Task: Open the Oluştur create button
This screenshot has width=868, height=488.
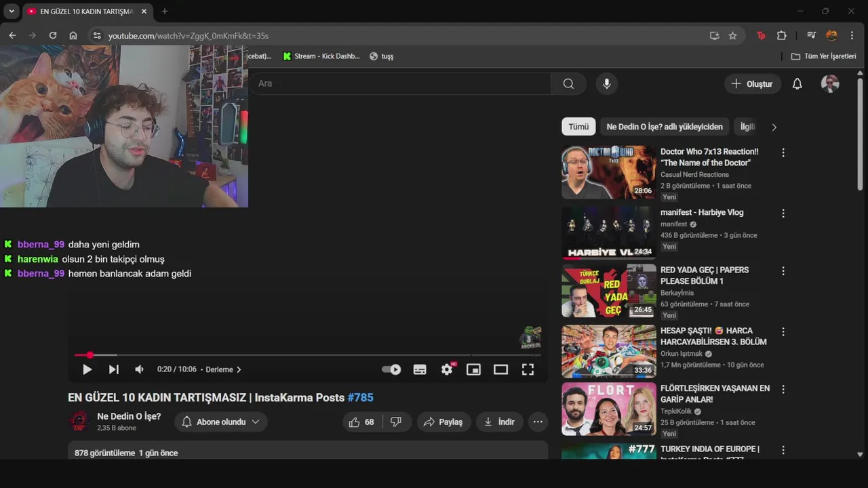Action: [x=752, y=83]
